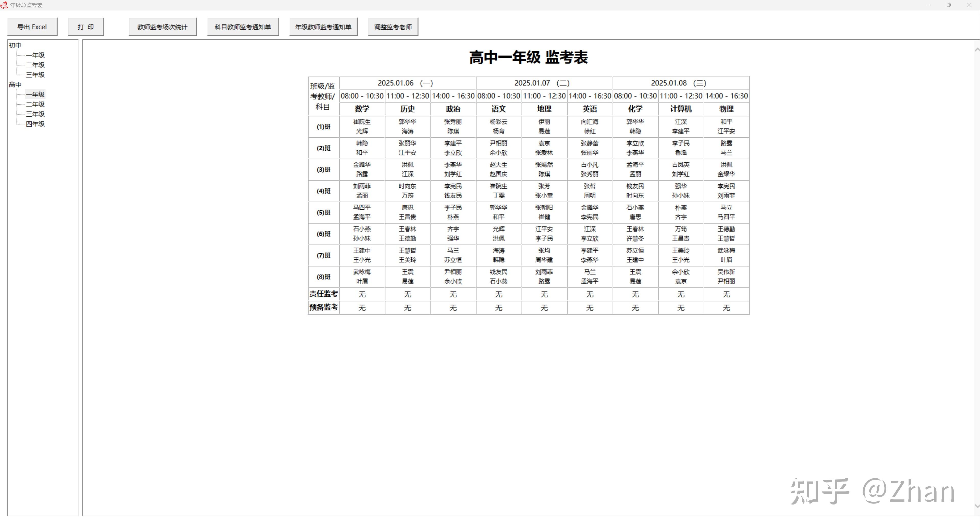980x530 pixels.
Task: Restore the window size
Action: pos(948,5)
